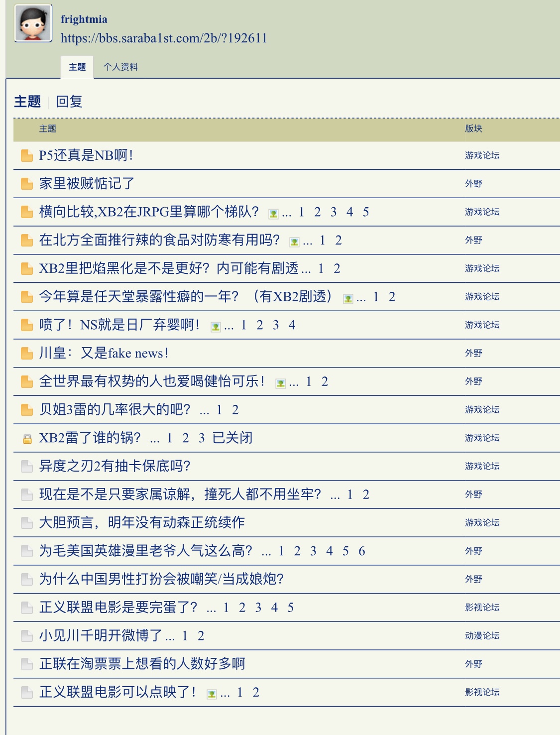Open thread 大胆预言，明年没有动森正统续作
The height and width of the screenshot is (735, 560).
142,522
